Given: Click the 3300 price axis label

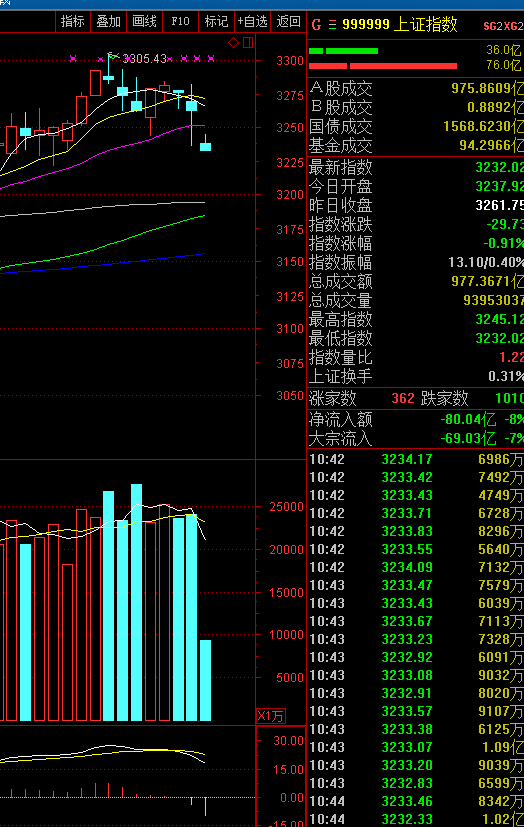Looking at the screenshot, I should pyautogui.click(x=290, y=61).
